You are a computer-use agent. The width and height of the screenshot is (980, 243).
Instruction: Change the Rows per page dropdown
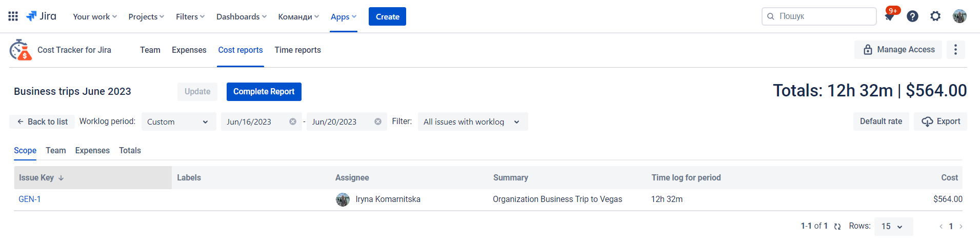pyautogui.click(x=893, y=227)
